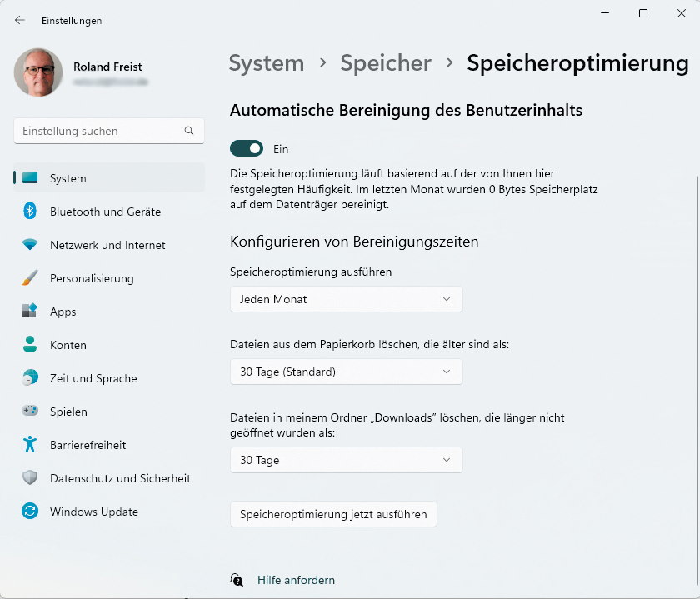Screen dimensions: 700x599
Task: Click the search magnifier icon
Action: tap(189, 131)
